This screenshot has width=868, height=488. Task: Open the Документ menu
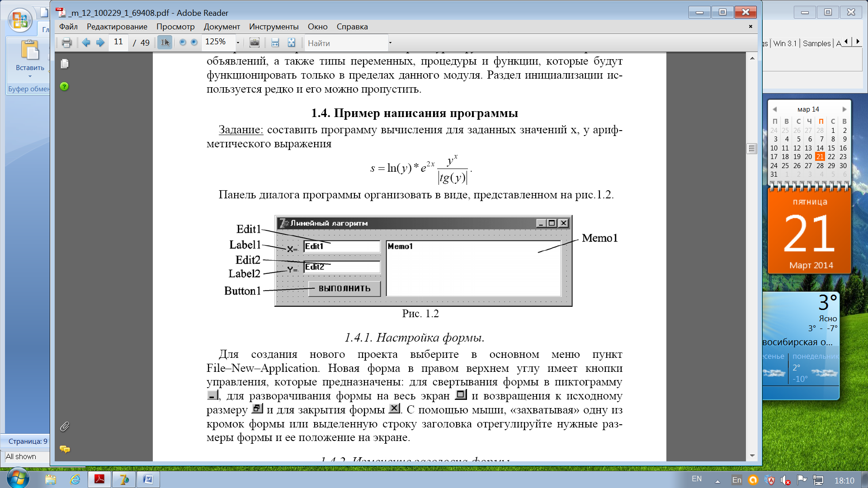tap(222, 27)
